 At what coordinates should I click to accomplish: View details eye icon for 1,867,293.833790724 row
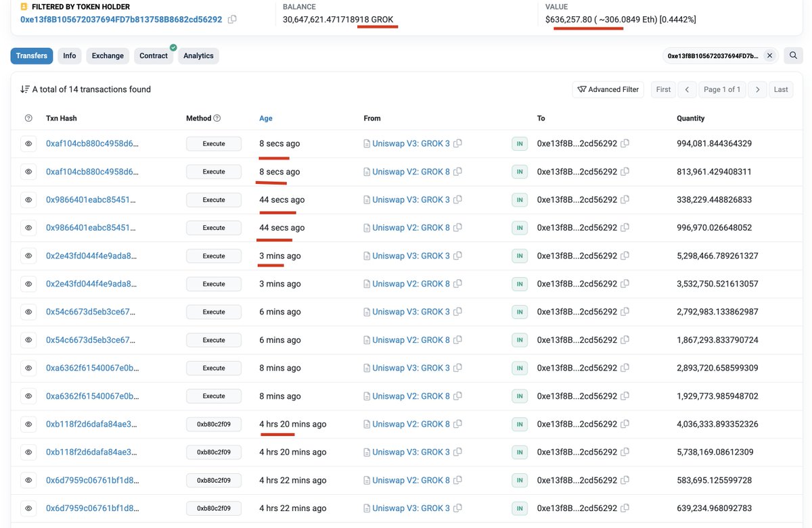coord(28,340)
